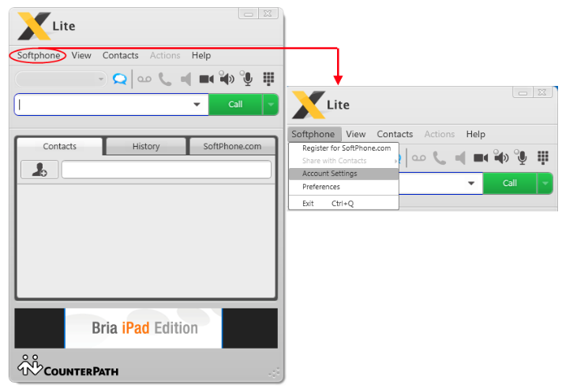Click the CounterPath logo
The image size is (577, 392).
[x=68, y=366]
